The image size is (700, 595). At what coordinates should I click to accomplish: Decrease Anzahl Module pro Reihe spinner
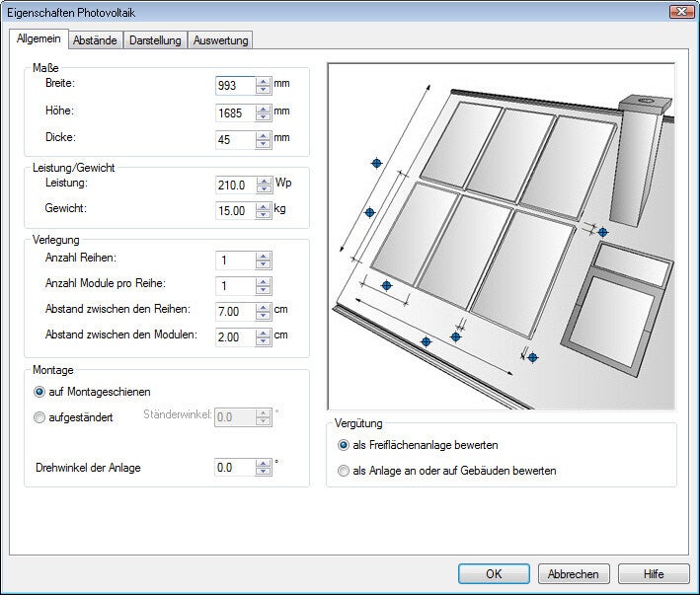coord(263,290)
